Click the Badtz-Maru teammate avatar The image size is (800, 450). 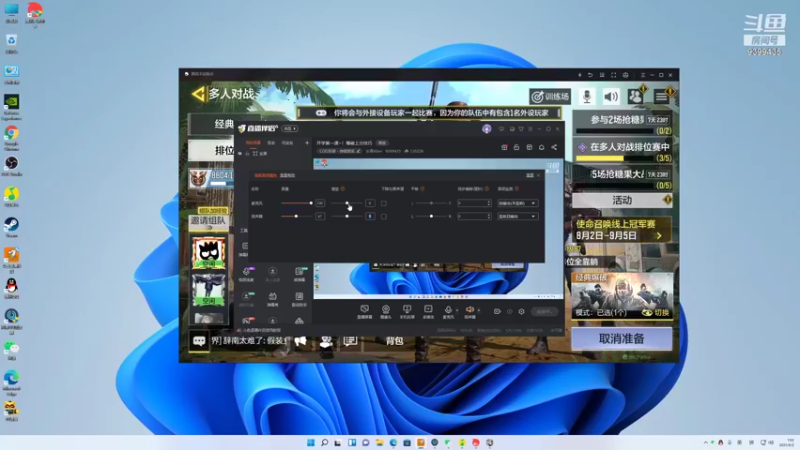click(x=209, y=252)
